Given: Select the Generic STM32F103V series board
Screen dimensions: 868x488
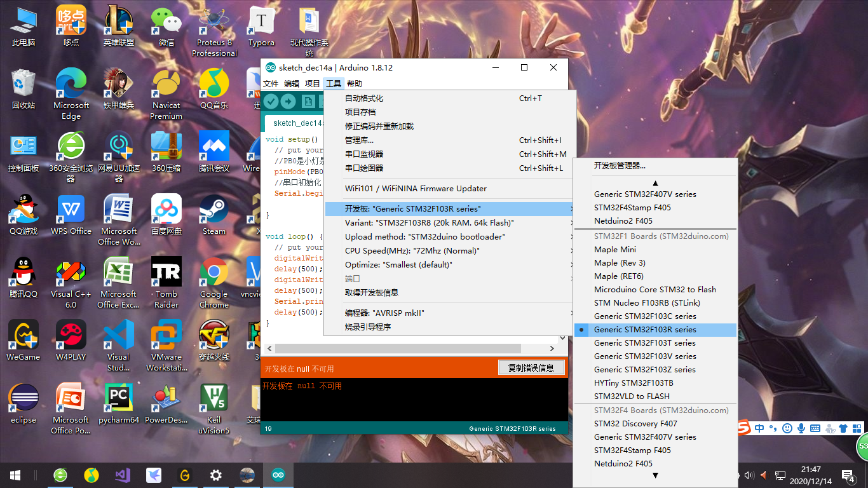Looking at the screenshot, I should 655,356.
